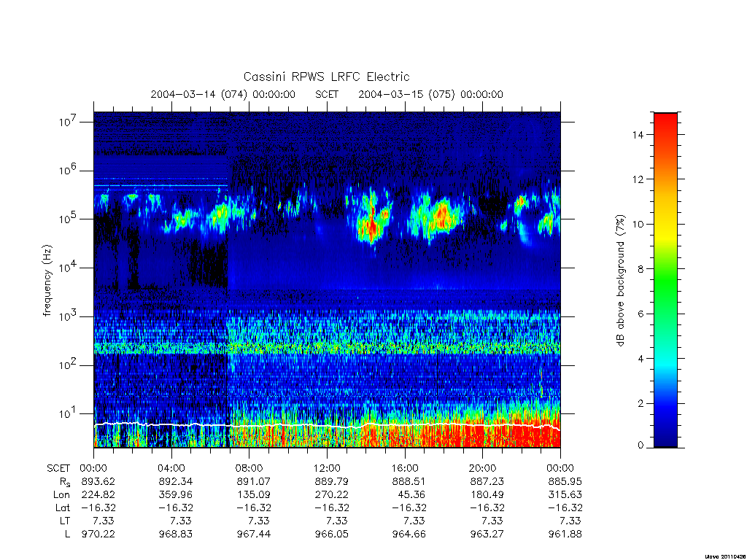Select the L value 963.27
Screen dimensions: 747x560
(x=487, y=534)
